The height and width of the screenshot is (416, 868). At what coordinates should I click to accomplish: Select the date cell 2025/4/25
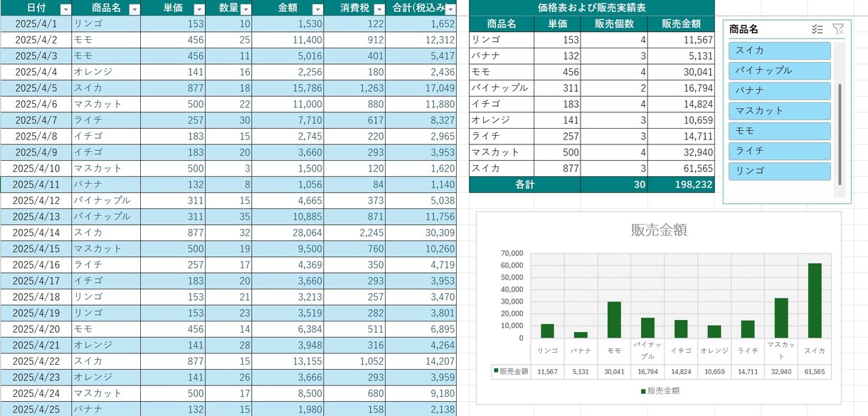click(x=36, y=409)
